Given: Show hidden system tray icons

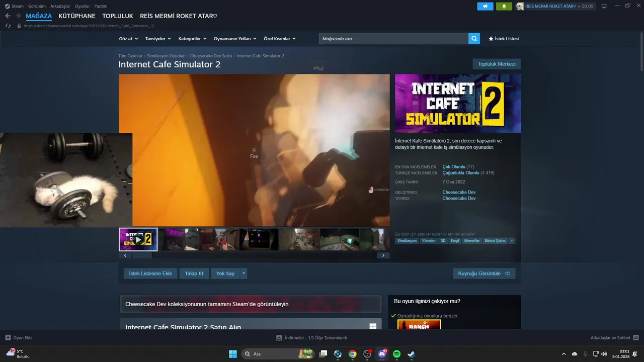Looking at the screenshot, I should tap(563, 354).
